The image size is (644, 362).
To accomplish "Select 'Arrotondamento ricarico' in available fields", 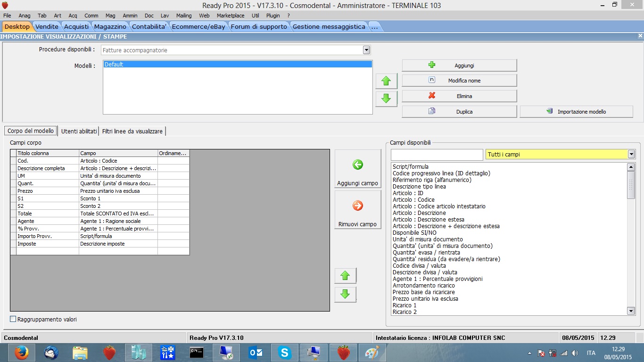I will pyautogui.click(x=424, y=285).
